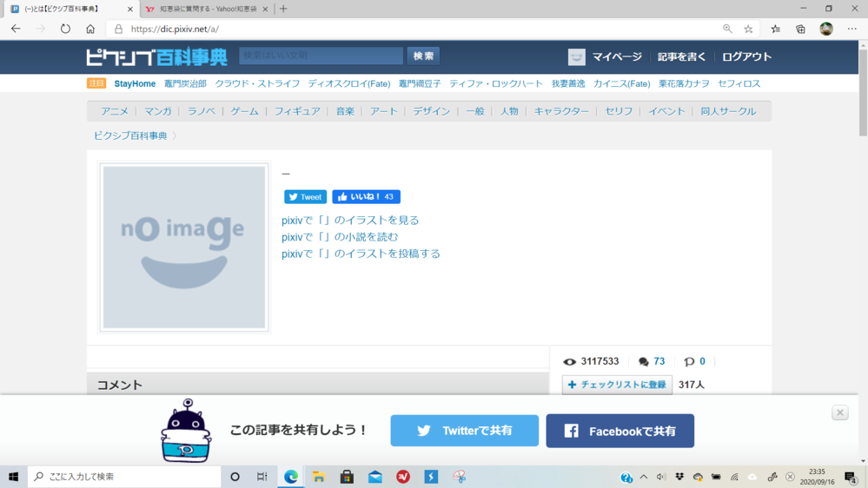Viewport: 868px width, 488px height.
Task: Open the セフィロス featured article
Action: (x=739, y=83)
